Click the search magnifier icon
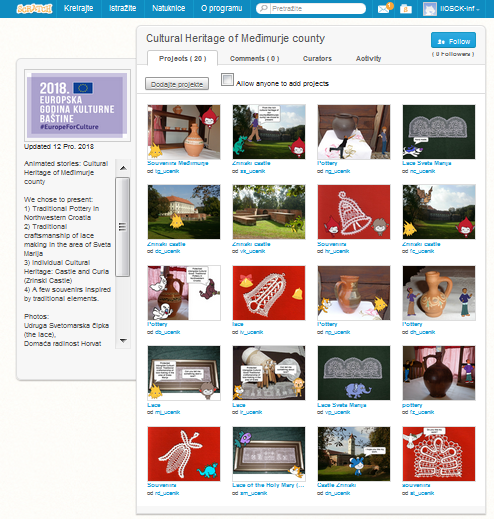This screenshot has height=519, width=494. (x=264, y=8)
